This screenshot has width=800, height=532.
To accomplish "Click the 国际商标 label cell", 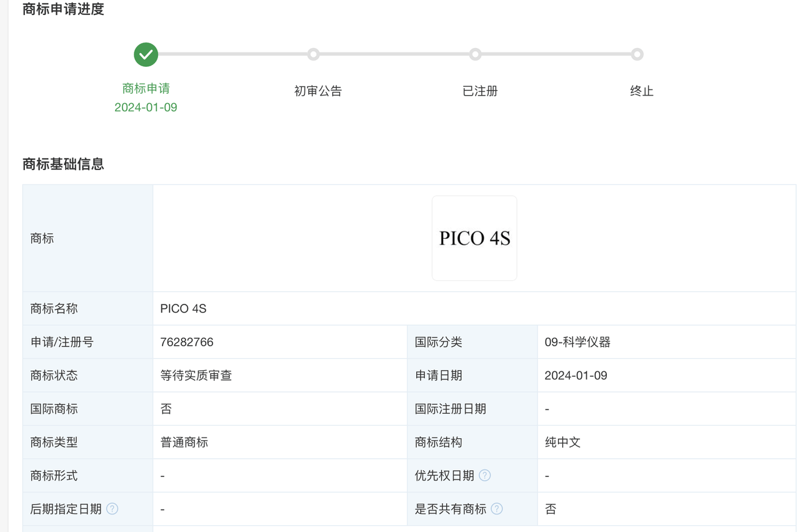I will point(88,409).
